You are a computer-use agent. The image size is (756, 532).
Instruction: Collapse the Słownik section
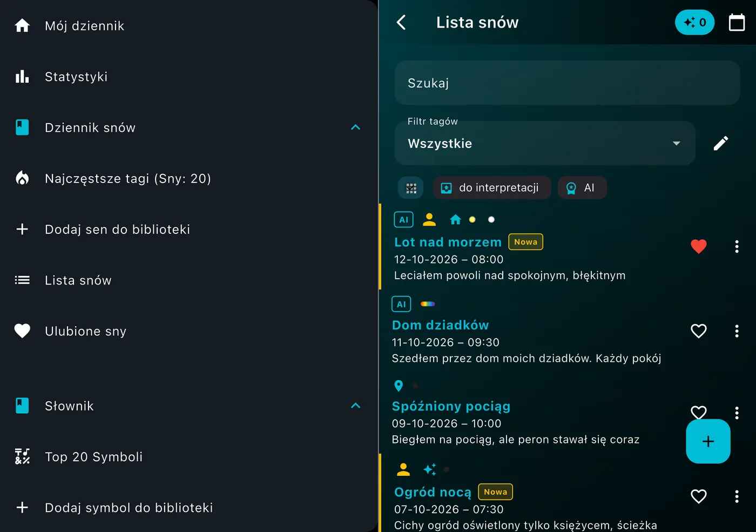tap(355, 406)
